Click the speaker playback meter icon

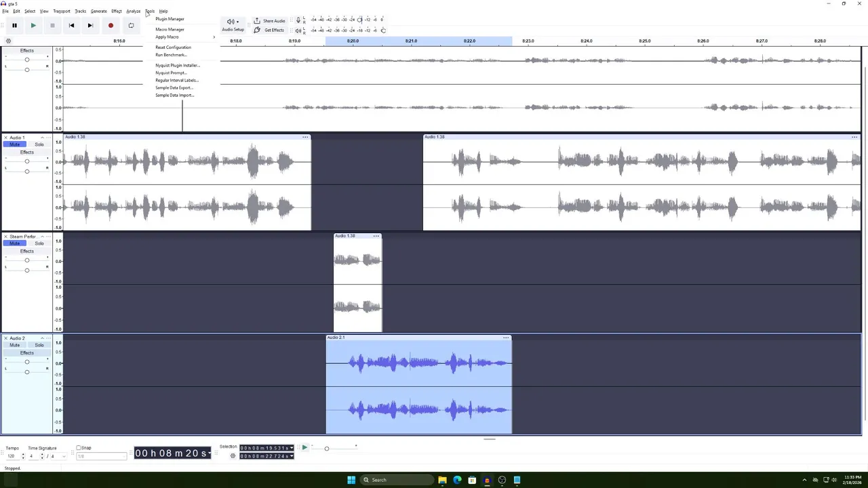[x=298, y=30]
